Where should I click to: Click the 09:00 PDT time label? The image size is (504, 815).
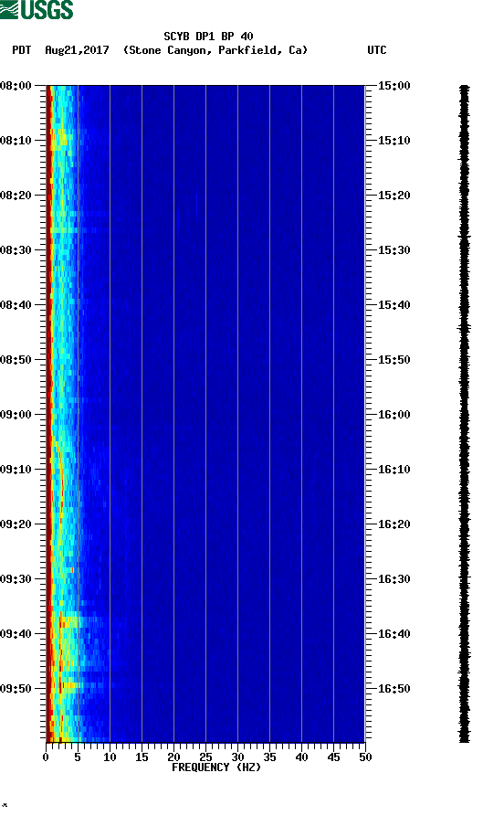pos(16,415)
